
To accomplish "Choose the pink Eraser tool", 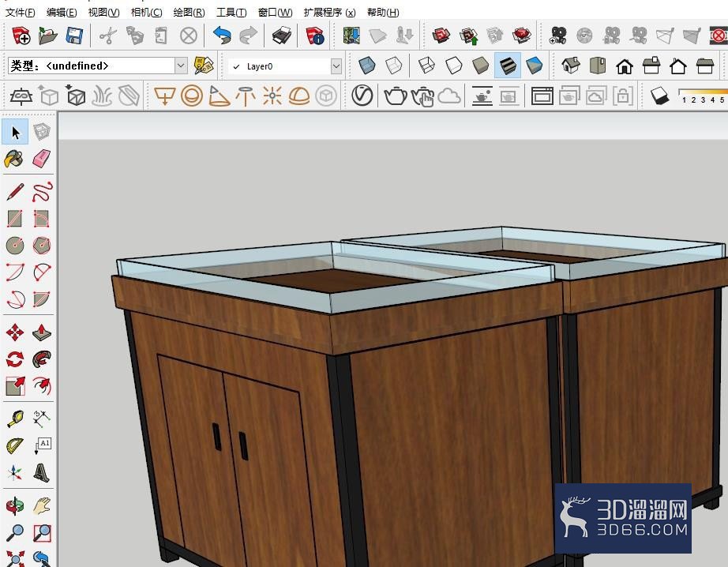I will [42, 159].
